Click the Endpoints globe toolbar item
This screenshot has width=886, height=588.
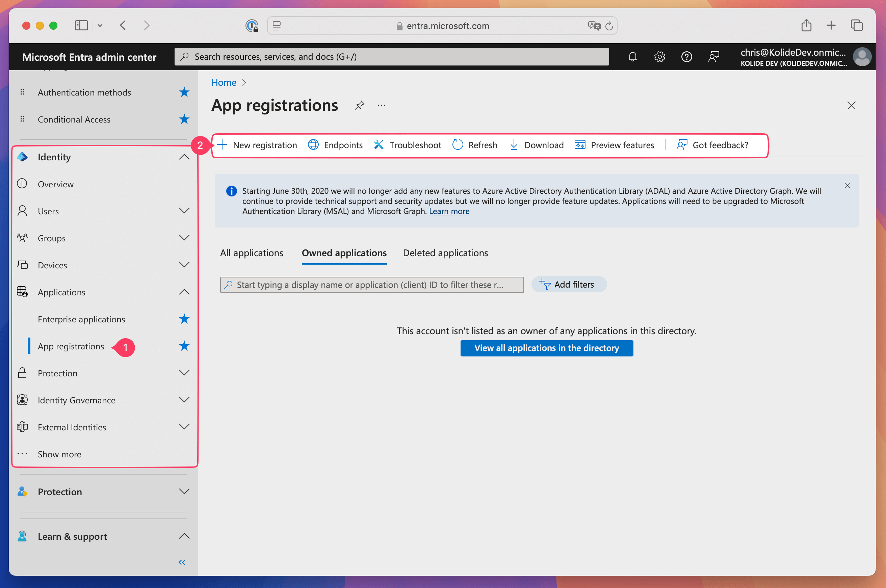pyautogui.click(x=335, y=145)
